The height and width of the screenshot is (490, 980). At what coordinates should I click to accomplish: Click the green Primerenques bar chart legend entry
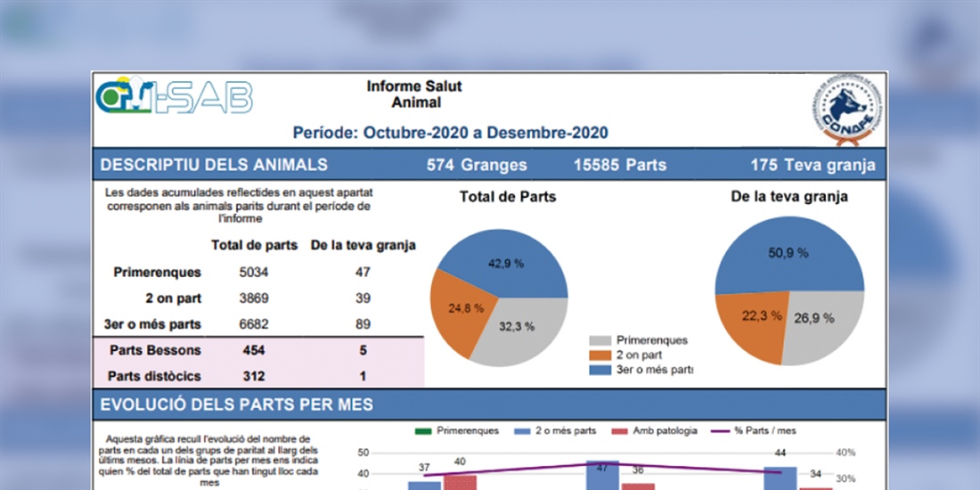(457, 430)
